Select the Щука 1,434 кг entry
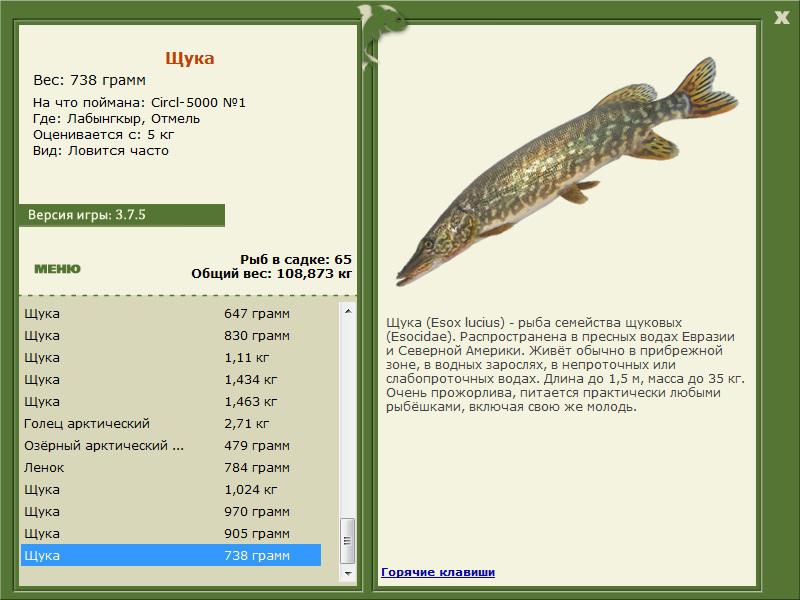Viewport: 800px width, 600px height. (171, 379)
